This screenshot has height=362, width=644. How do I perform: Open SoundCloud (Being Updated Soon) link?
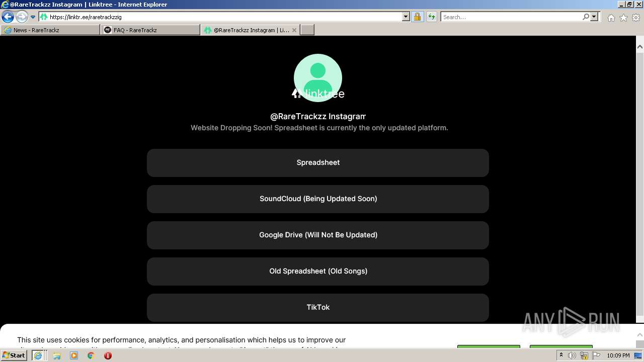318,199
